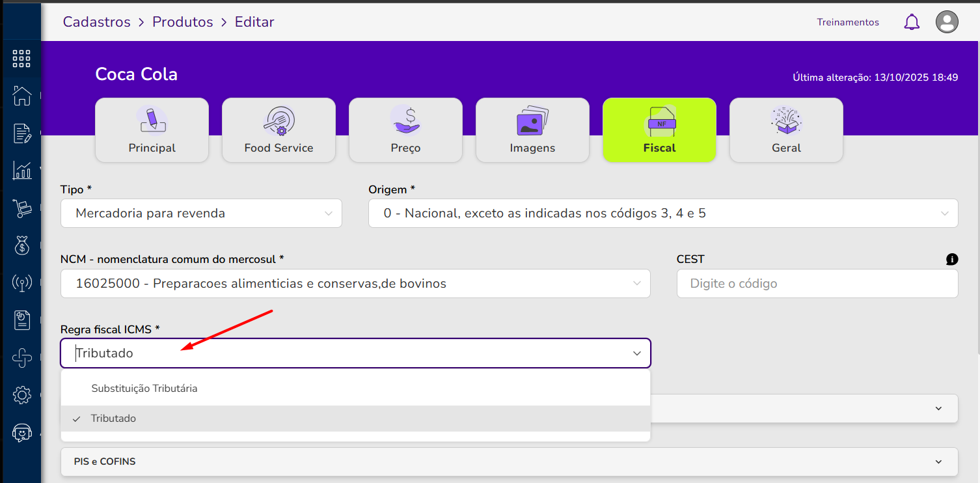The height and width of the screenshot is (483, 980).
Task: Open the money bag finance icon
Action: [x=21, y=245]
